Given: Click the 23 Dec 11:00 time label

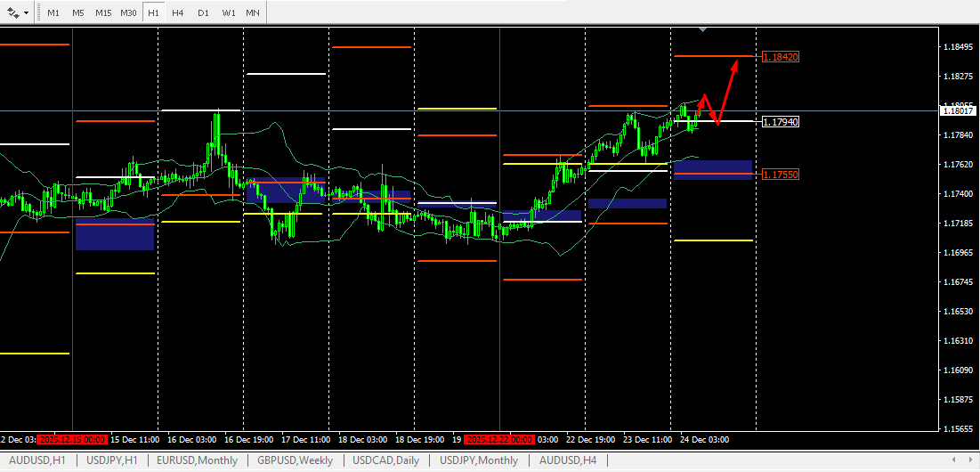Looking at the screenshot, I should tap(647, 439).
